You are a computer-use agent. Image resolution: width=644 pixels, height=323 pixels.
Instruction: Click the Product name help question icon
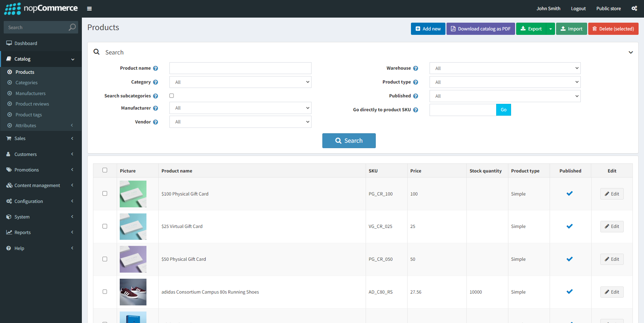(156, 68)
